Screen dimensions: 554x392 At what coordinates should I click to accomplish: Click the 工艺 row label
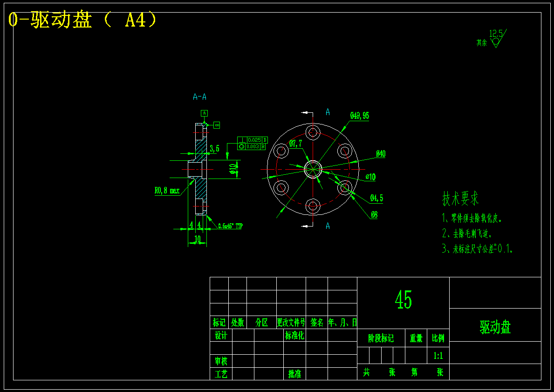[221, 374]
